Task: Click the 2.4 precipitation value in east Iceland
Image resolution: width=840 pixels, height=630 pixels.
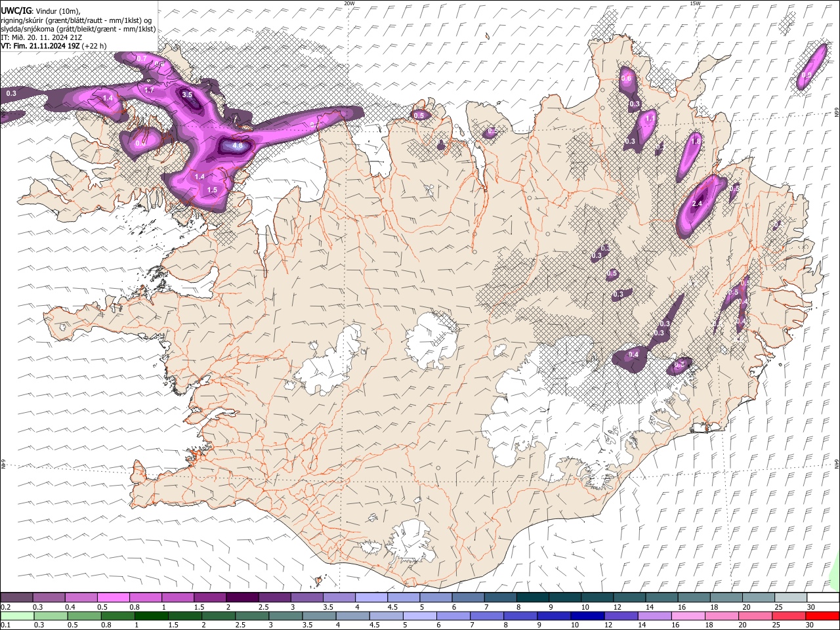Action: point(697,204)
